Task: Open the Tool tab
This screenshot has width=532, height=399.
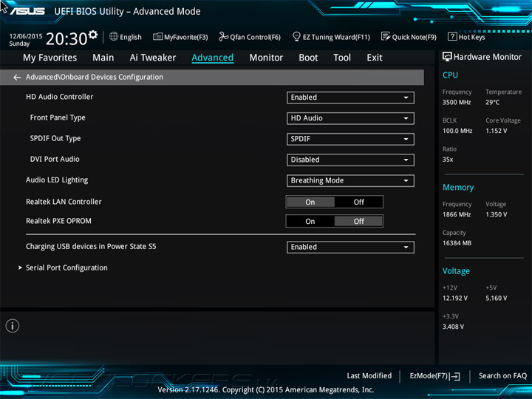Action: coord(342,58)
